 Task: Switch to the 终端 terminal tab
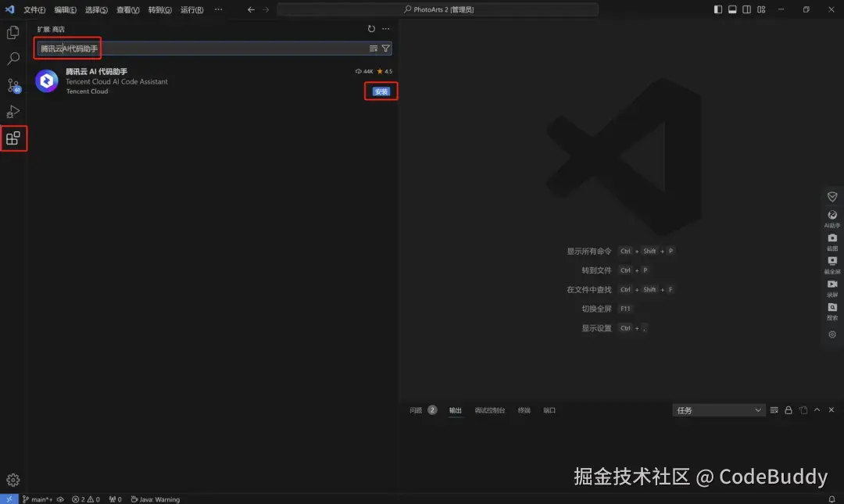(x=524, y=409)
